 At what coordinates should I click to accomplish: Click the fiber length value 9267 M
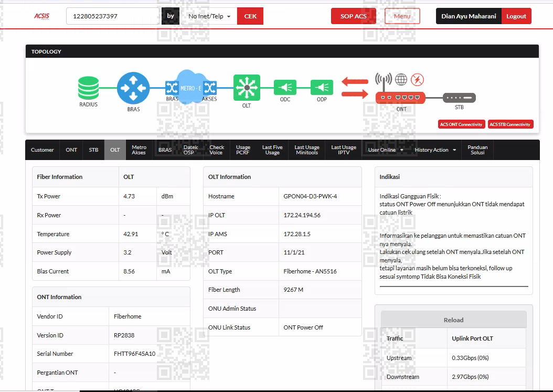[293, 290]
